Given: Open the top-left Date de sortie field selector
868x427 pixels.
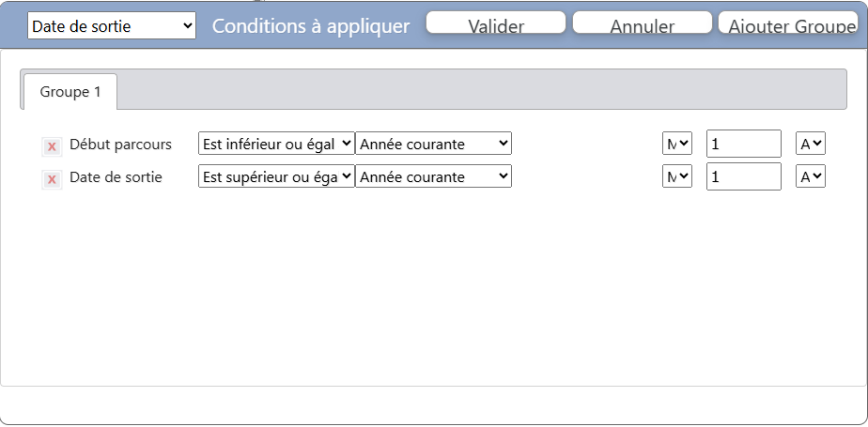Looking at the screenshot, I should click(x=112, y=26).
